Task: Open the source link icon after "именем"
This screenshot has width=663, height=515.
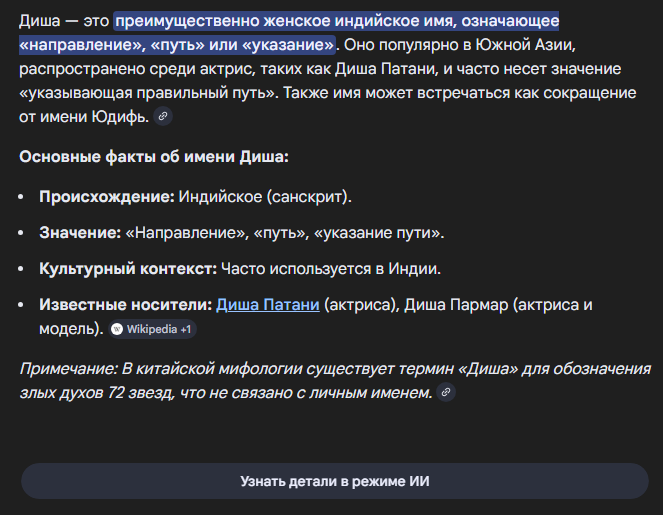Action: coord(446,392)
